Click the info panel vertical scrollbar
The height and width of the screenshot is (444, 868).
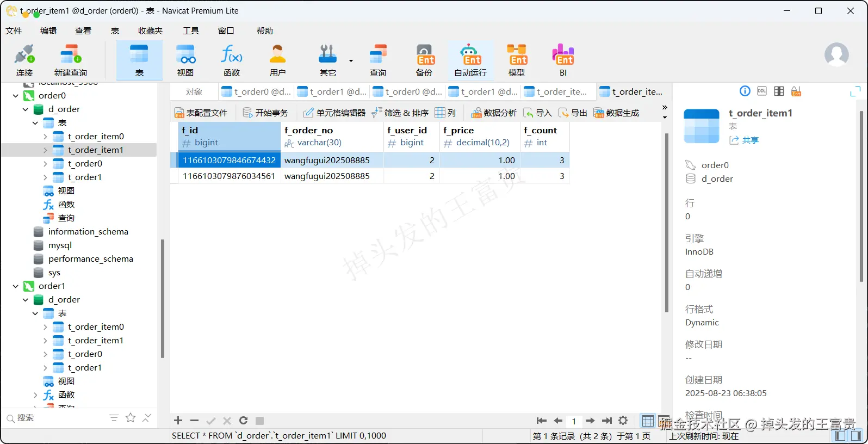click(861, 196)
